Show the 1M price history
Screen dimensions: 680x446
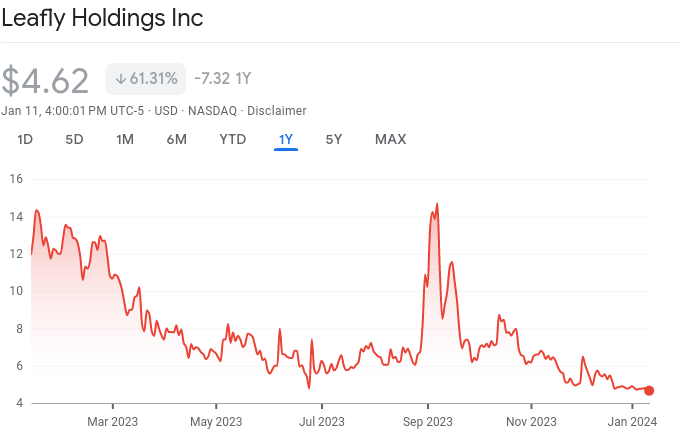[x=125, y=139]
